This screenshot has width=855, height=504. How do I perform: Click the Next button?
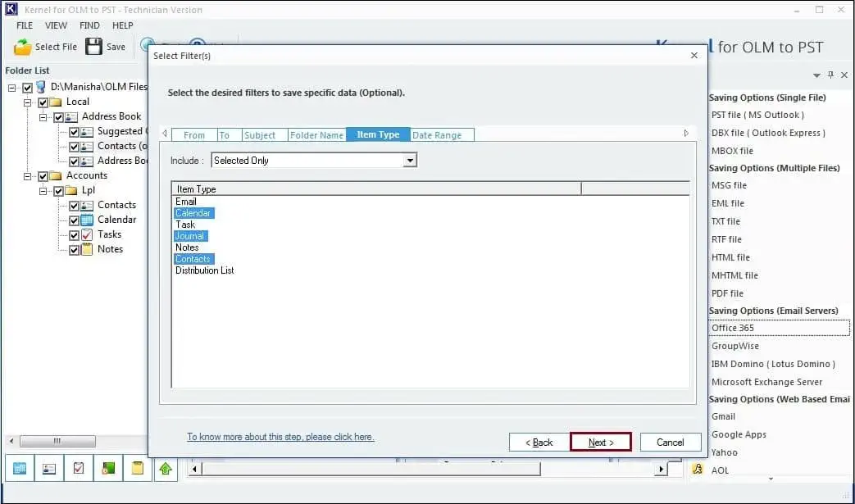(x=600, y=442)
